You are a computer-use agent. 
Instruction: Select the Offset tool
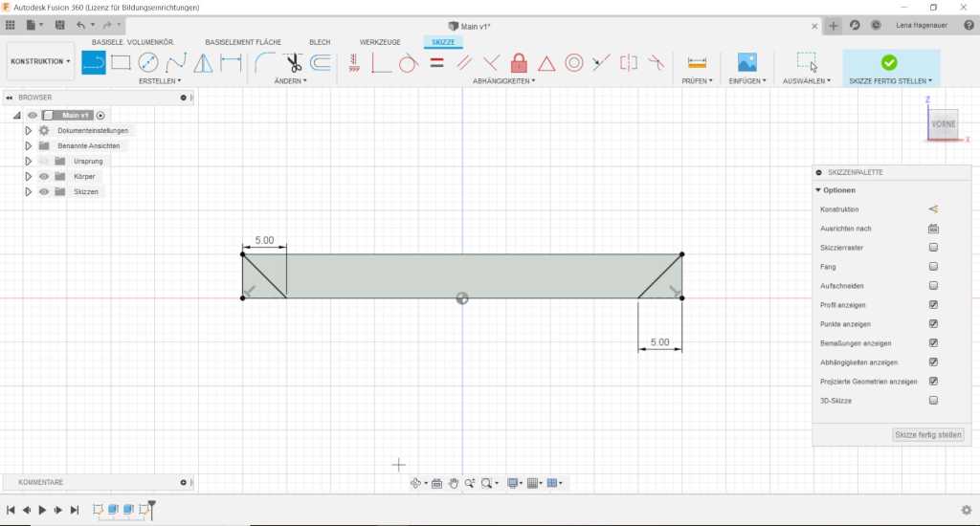[321, 62]
